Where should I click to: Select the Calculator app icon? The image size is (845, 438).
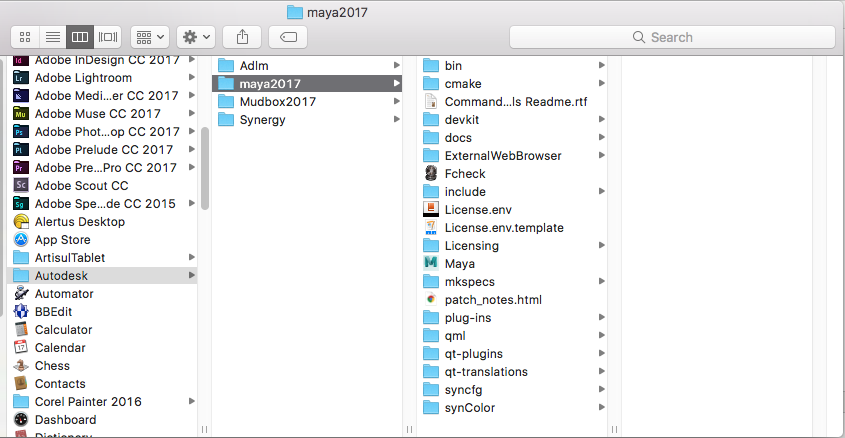(x=20, y=330)
